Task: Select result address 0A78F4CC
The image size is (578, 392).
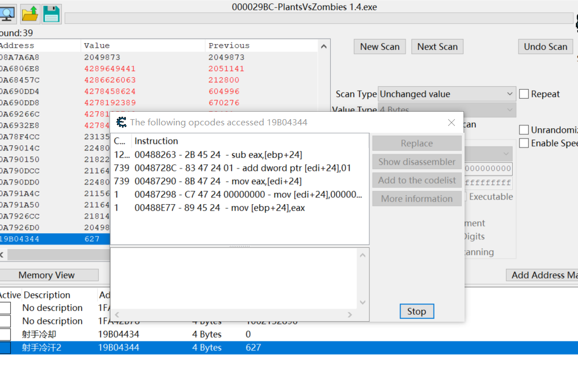Action: click(x=19, y=137)
